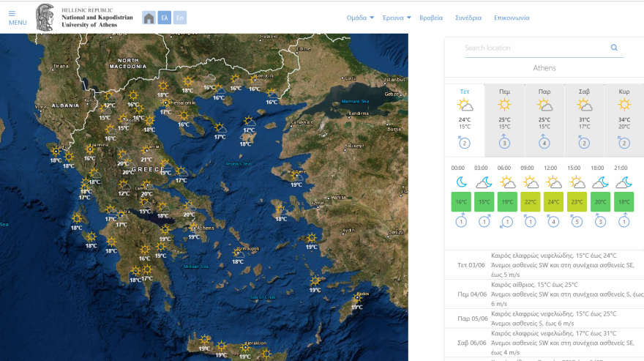Click Rodos weather marker on map

pos(356,299)
